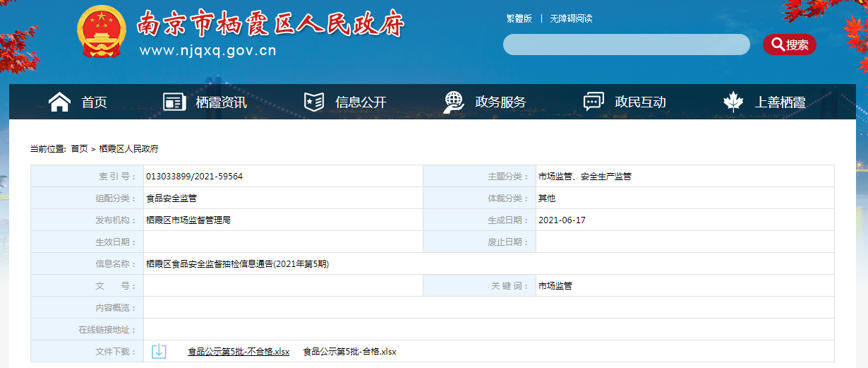Click the 生成日期 label cell
Viewport: 868px width, 368px height.
click(479, 220)
